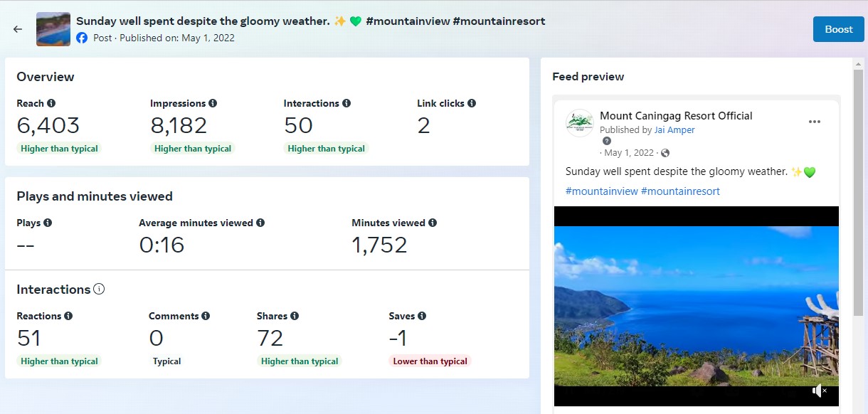Click the Comments info icon
This screenshot has height=414, width=868.
tap(206, 316)
